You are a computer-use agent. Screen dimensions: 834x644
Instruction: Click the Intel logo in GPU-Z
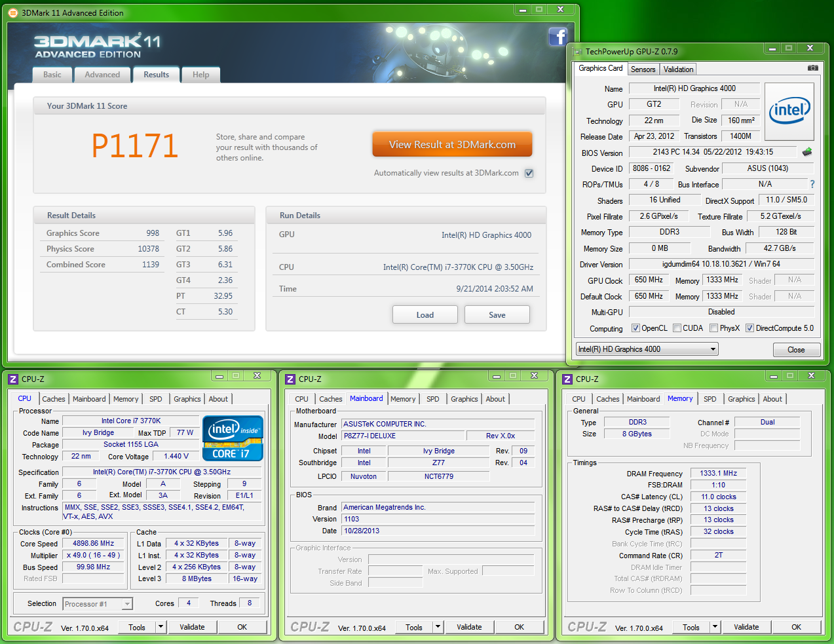789,111
